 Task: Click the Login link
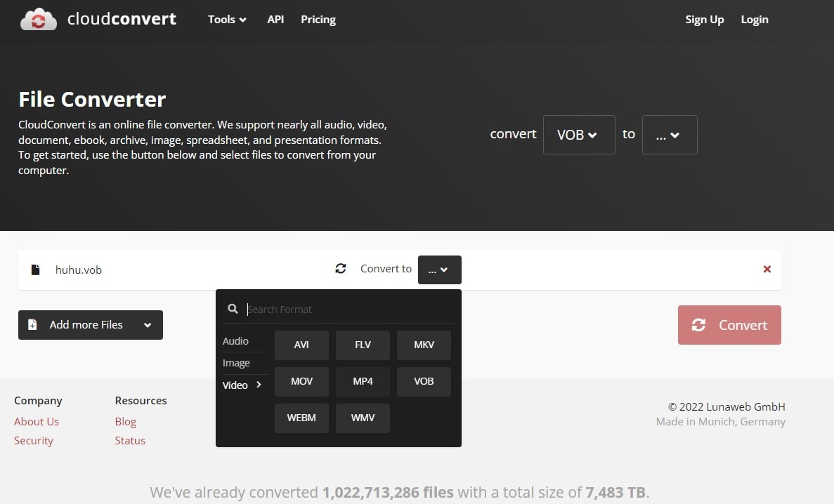coord(754,20)
